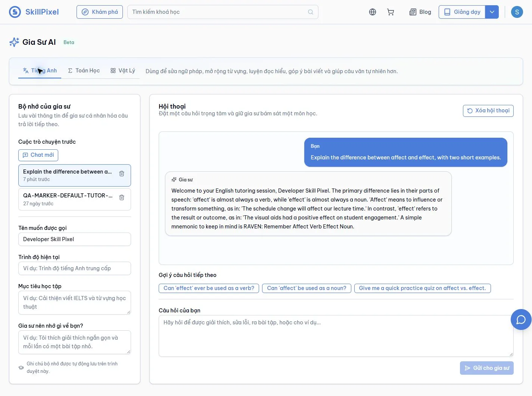Screen dimensions: 532x396
Task: Click the Giảng dạy button
Action: 462,12
